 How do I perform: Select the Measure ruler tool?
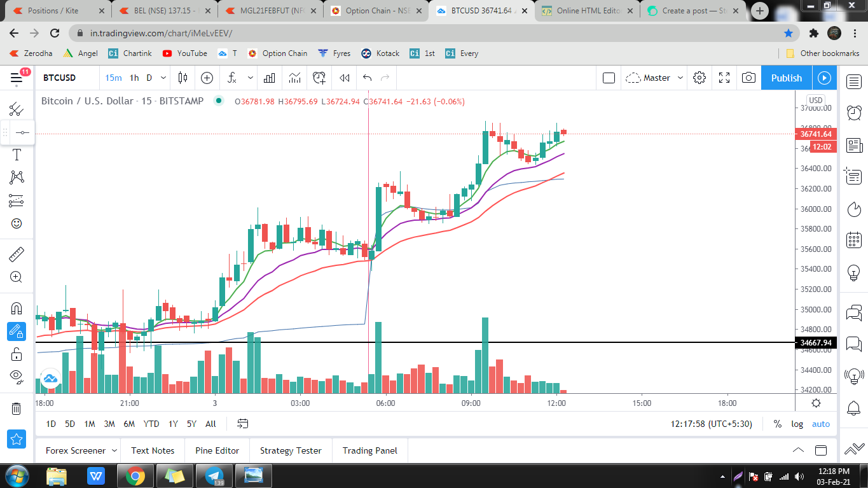tap(17, 254)
